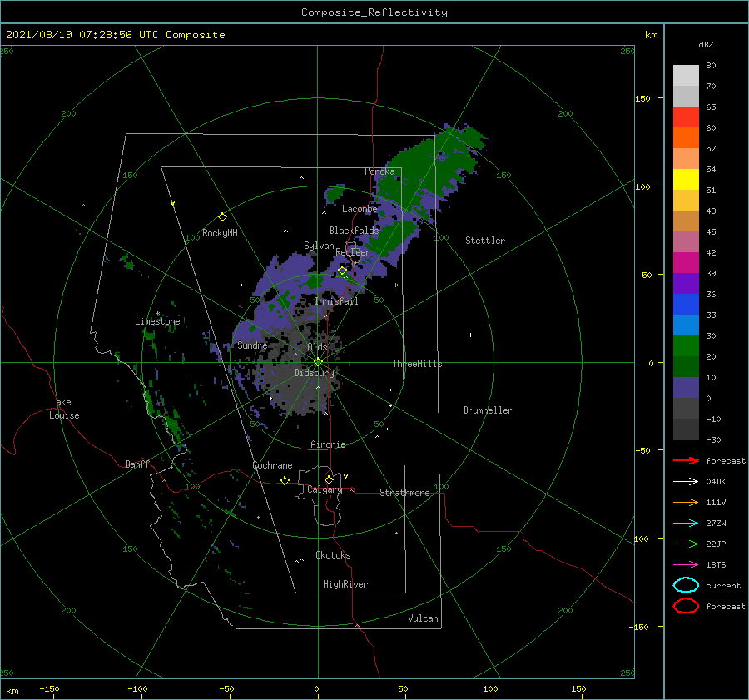Click the red forecast arrow legend icon

[x=686, y=460]
